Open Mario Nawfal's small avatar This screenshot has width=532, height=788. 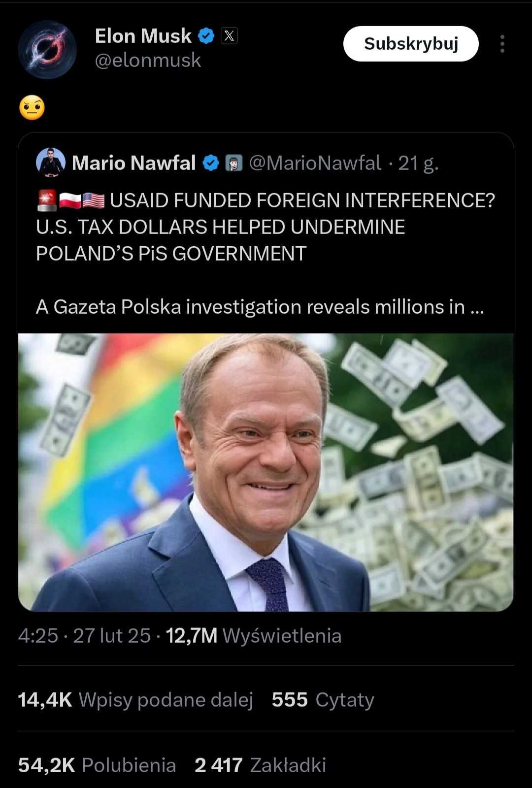pos(51,162)
